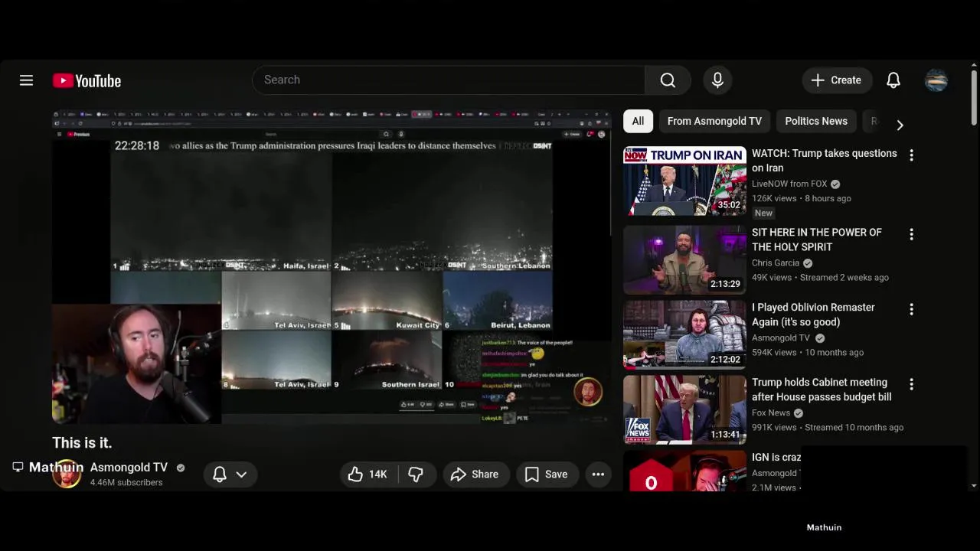Screen dimensions: 980x551
Task: Click the Create button
Action: pyautogui.click(x=837, y=80)
